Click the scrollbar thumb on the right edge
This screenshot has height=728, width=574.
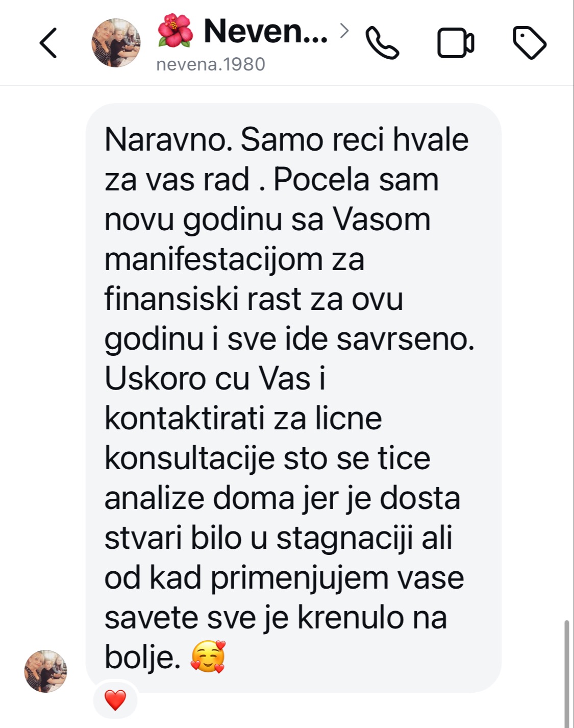coord(566,674)
